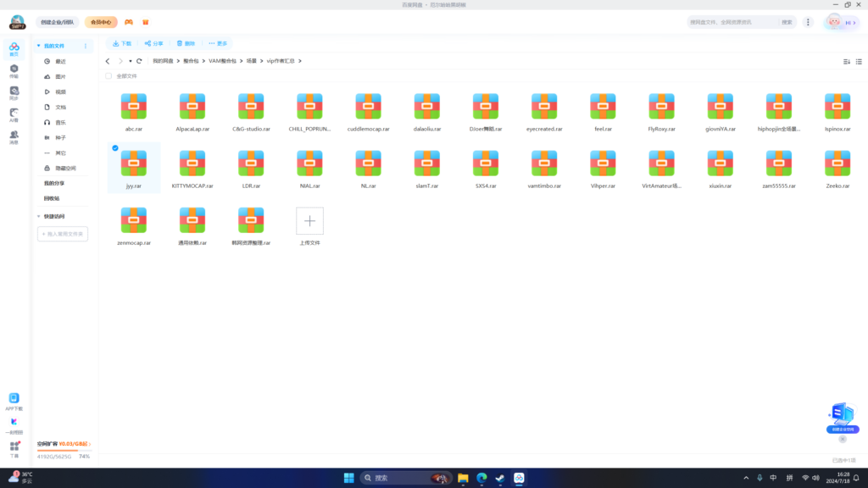Click the 下载 (Download) button
Screen dimensions: 868x488
point(123,43)
